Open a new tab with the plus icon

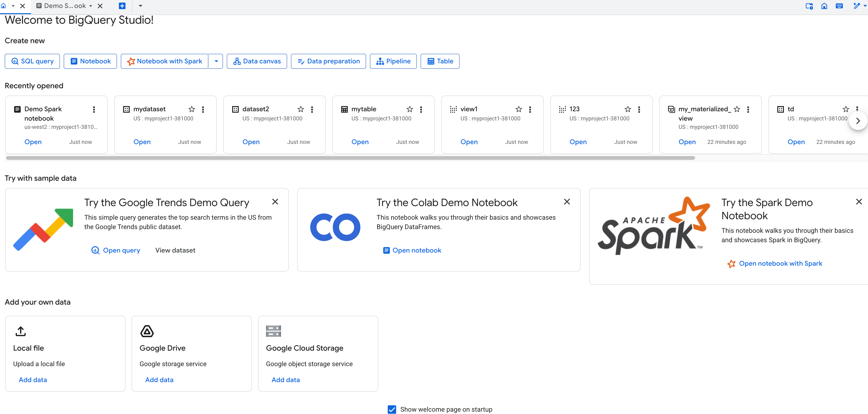(x=122, y=6)
